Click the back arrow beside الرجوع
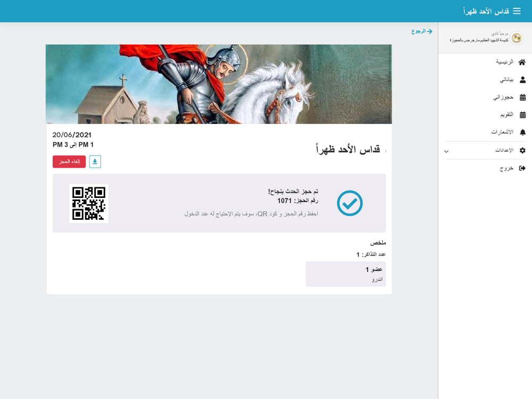This screenshot has width=532, height=399. [429, 31]
